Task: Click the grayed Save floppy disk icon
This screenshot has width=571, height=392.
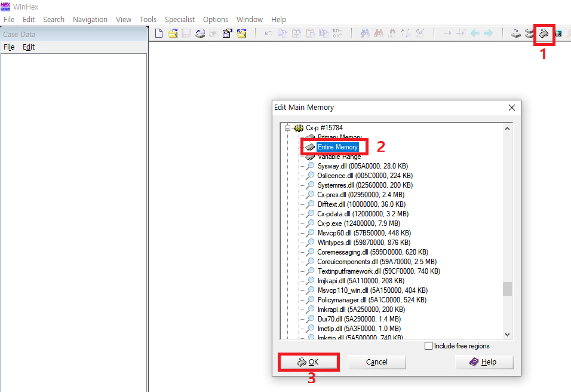Action: (186, 33)
